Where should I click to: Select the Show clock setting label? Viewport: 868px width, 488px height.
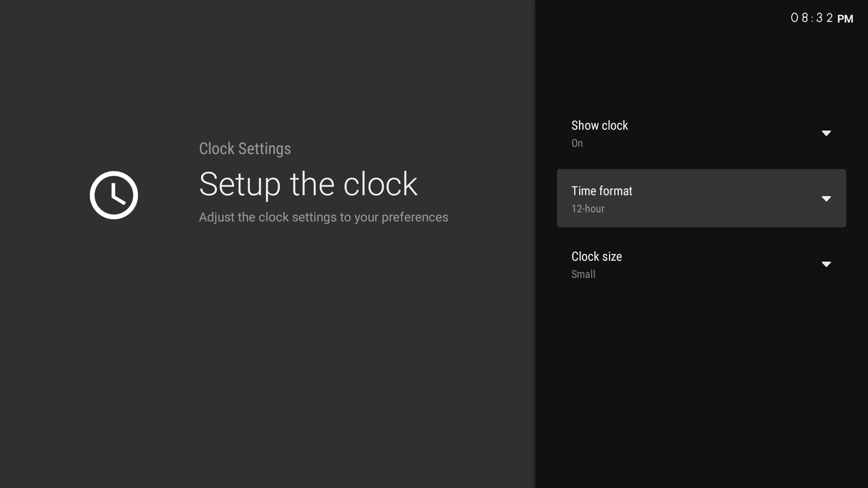599,126
